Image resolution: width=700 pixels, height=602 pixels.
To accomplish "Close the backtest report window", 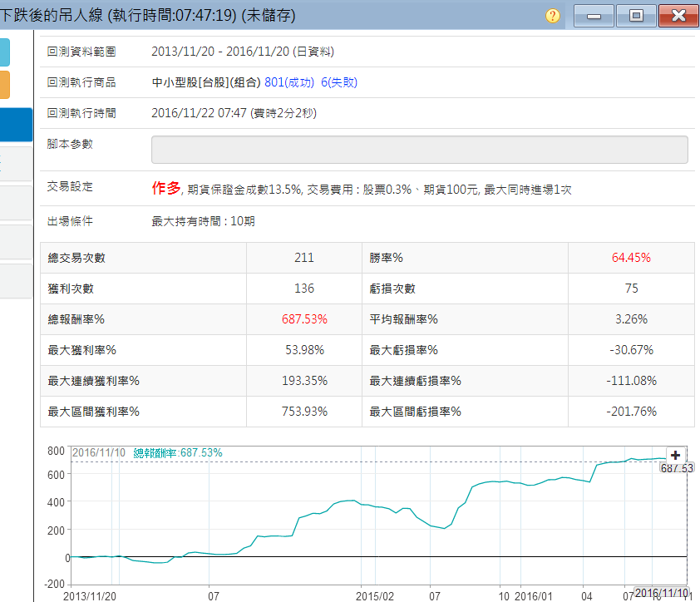I will coord(677,16).
